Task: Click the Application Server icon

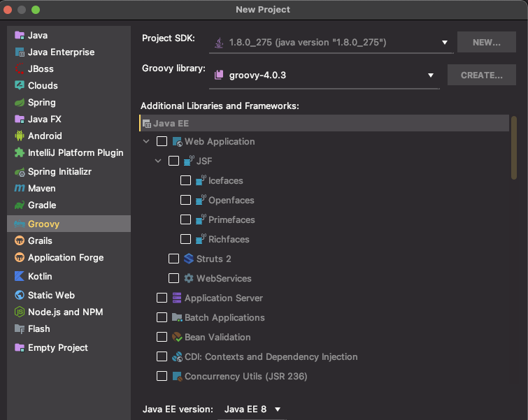Action: point(177,298)
